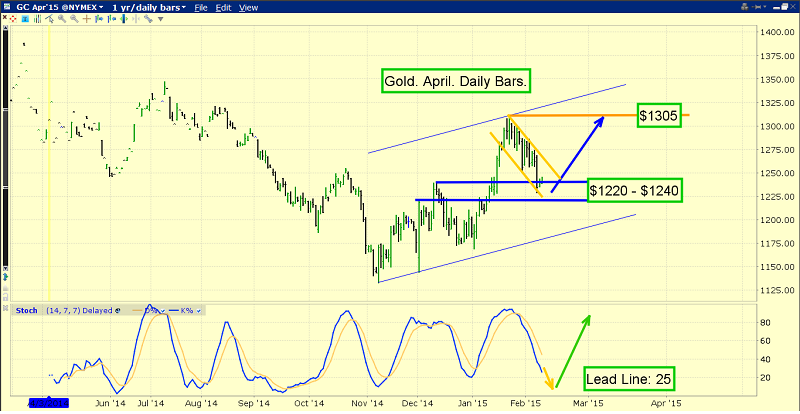Click the Delayed data status text
800x414 pixels.
click(x=97, y=310)
